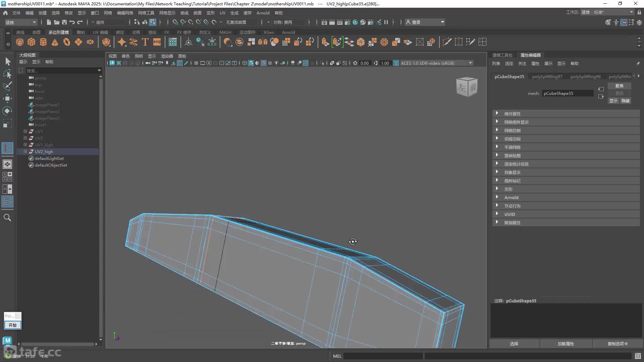This screenshot has height=362, width=644.
Task: Choose the Select arrow tool
Action: click(7, 61)
